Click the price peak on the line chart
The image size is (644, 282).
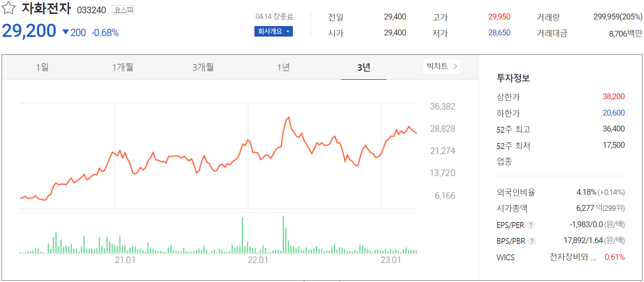(x=288, y=117)
